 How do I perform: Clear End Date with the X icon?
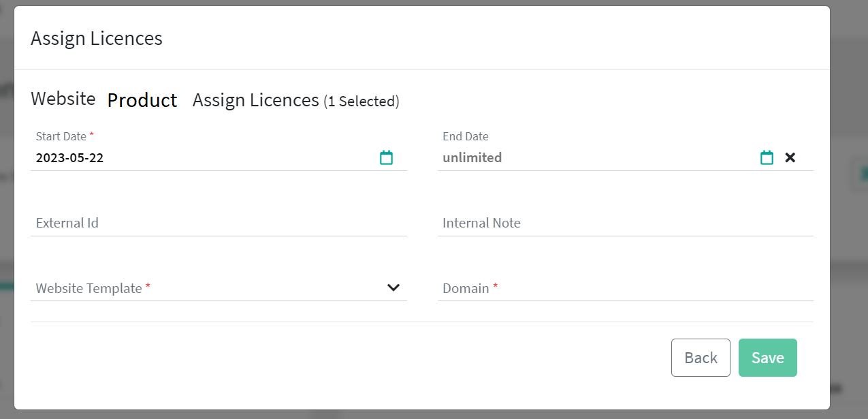790,157
